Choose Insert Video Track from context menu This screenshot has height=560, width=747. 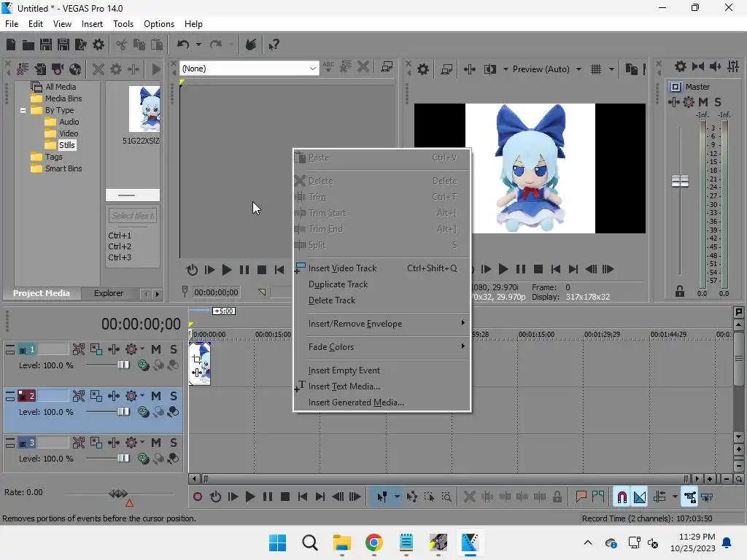click(382, 268)
